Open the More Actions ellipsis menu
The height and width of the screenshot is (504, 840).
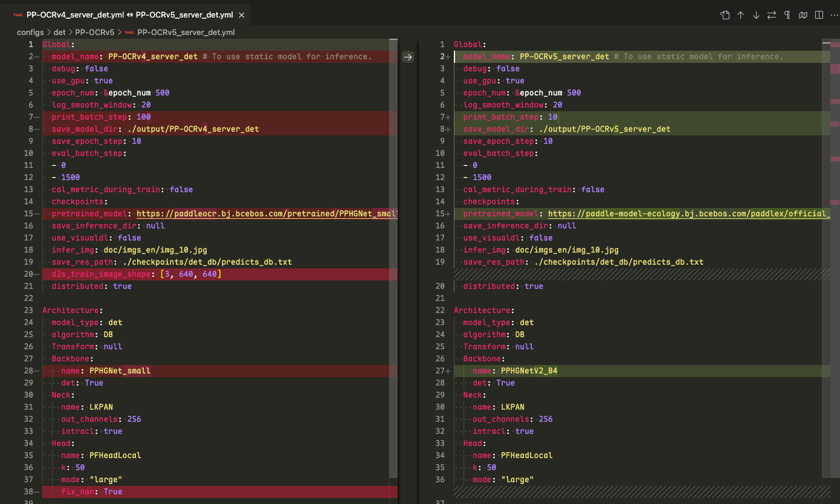pos(834,15)
